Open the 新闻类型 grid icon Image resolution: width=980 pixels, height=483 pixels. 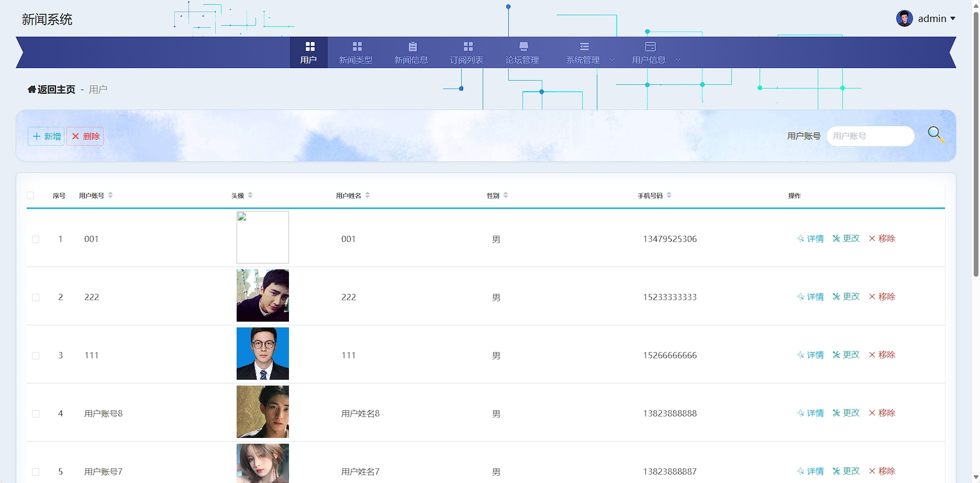(x=357, y=47)
